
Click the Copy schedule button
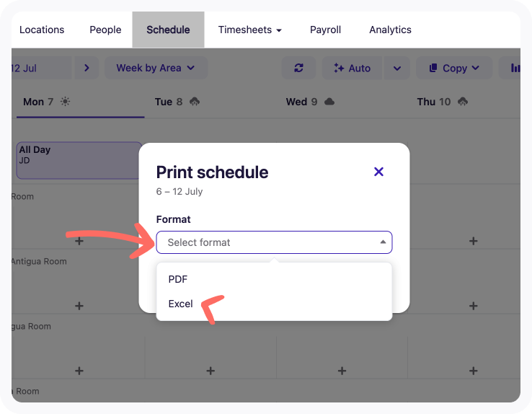pyautogui.click(x=454, y=68)
